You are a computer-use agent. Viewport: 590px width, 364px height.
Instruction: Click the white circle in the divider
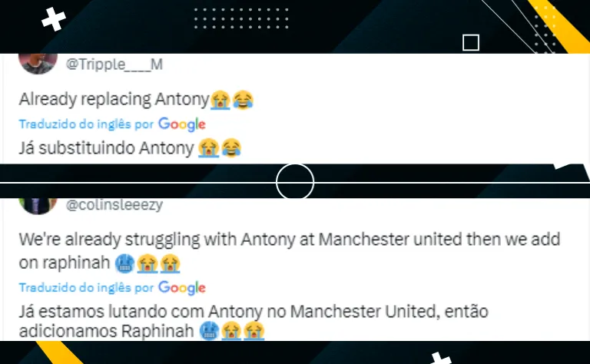click(295, 182)
